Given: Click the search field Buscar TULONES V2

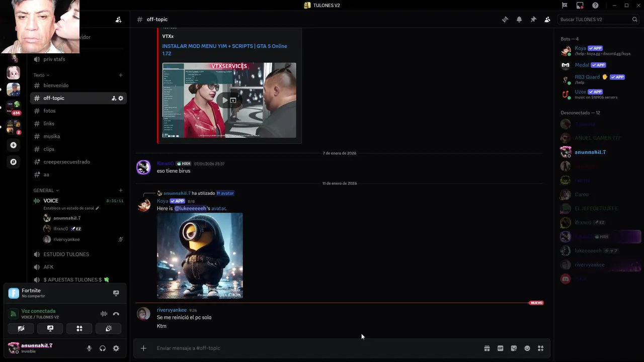Looking at the screenshot, I should 598,20.
